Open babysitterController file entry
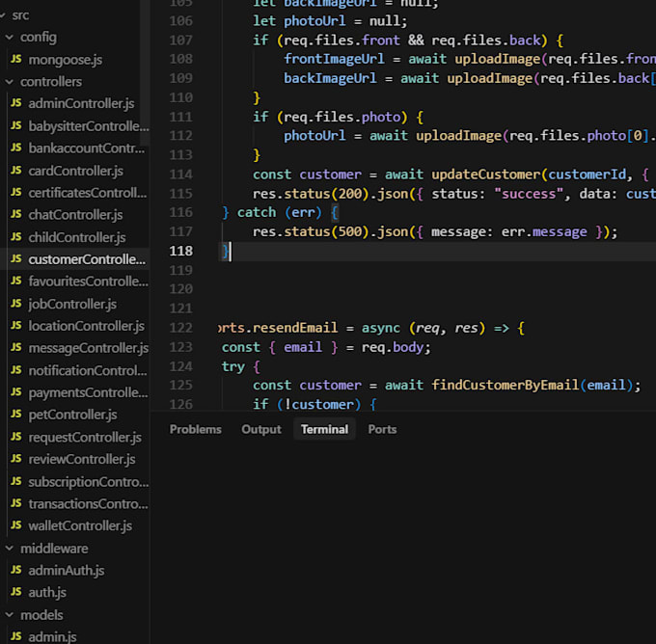656x644 pixels. coord(89,126)
